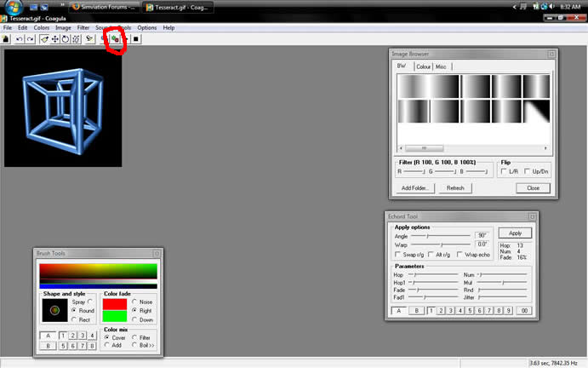Select Noise color fade option

point(134,302)
